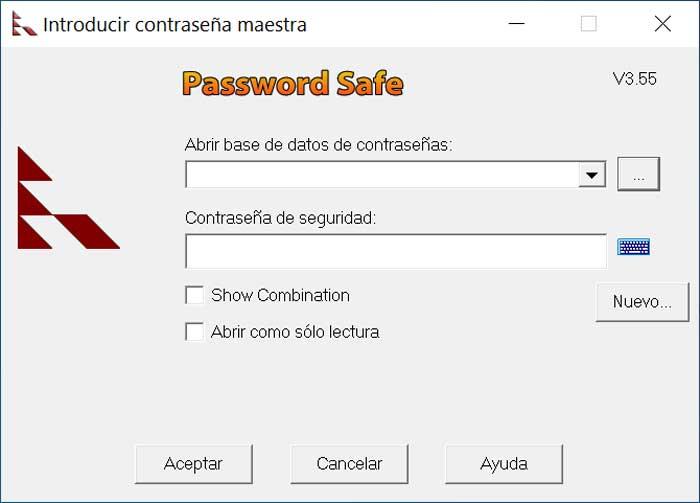Click the Password Safe icon in the title bar

click(23, 24)
